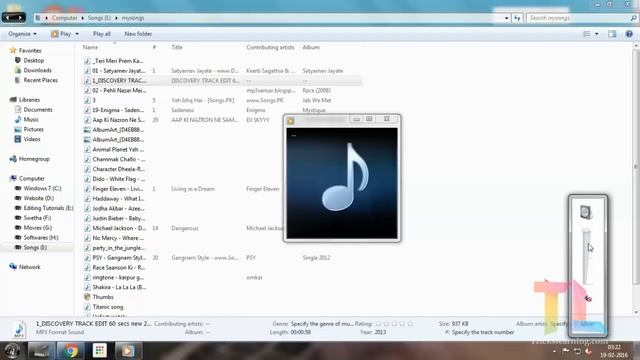640x360 pixels.
Task: Open the Help question mark icon
Action: coord(629,34)
